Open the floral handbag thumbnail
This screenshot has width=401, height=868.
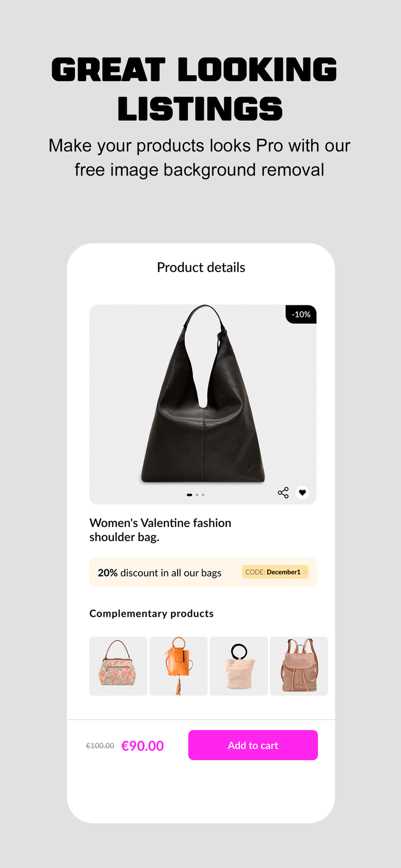(118, 666)
